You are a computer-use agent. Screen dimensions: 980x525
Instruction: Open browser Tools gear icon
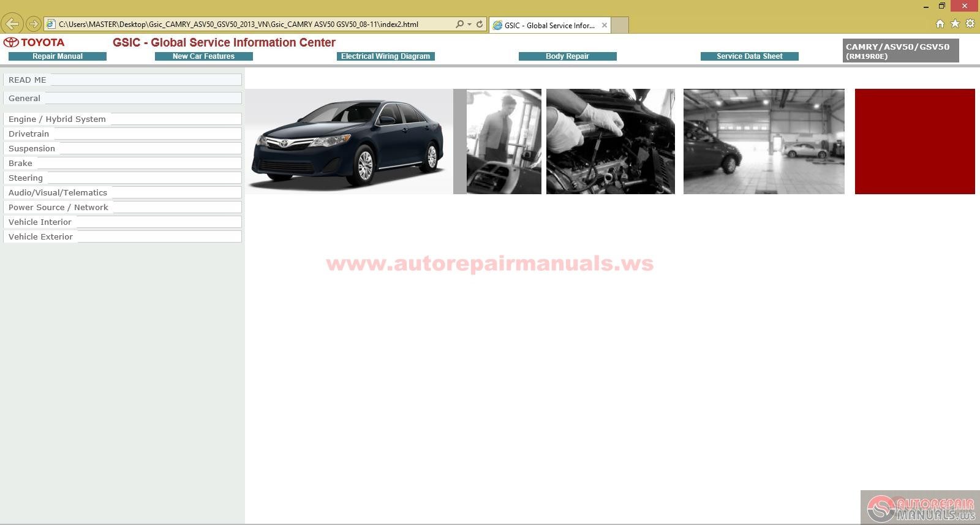pyautogui.click(x=970, y=24)
